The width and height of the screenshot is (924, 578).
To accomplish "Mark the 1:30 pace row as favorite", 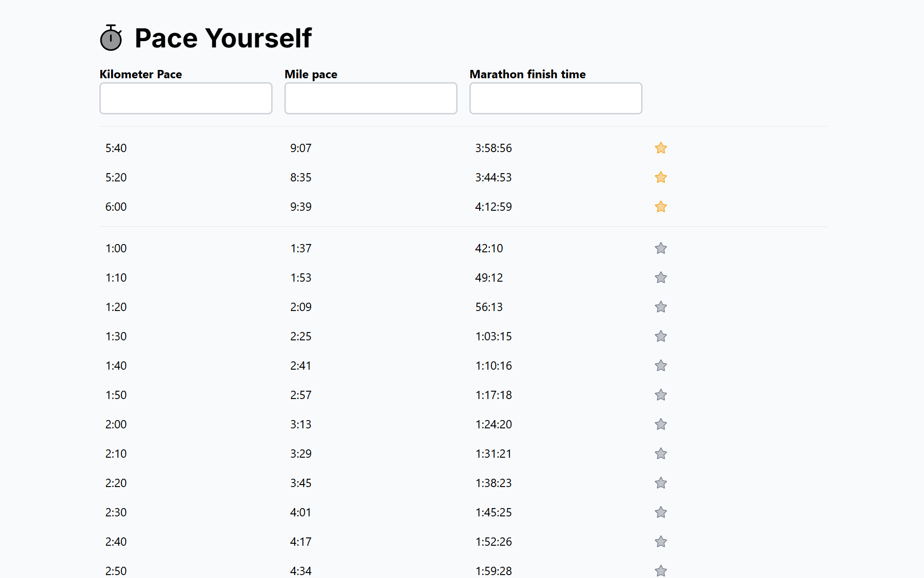I will coord(661,336).
